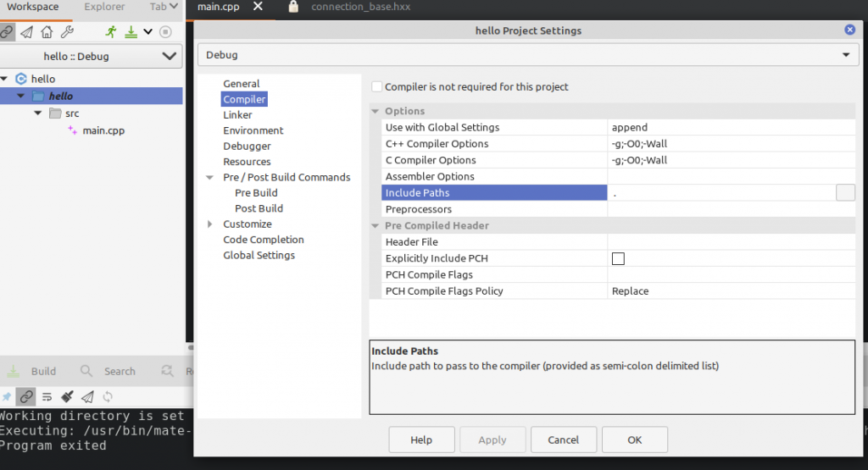Enable 'Compiler is not required for this project'
The width and height of the screenshot is (868, 470).
pyautogui.click(x=377, y=86)
